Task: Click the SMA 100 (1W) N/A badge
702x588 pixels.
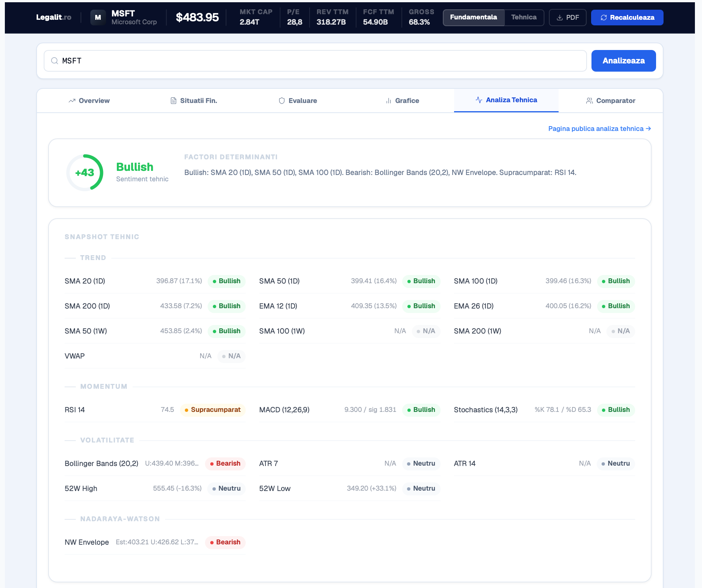Action: click(x=426, y=331)
